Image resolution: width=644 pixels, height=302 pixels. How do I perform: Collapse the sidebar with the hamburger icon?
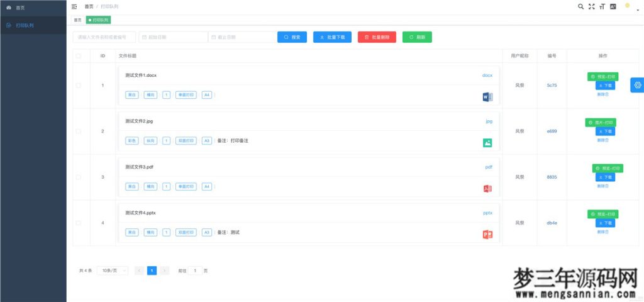click(x=75, y=6)
